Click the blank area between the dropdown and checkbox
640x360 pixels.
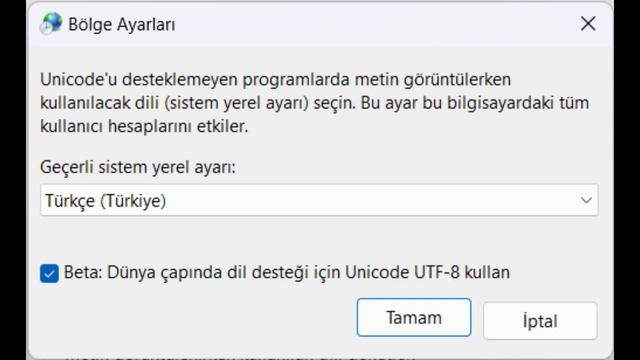[319, 239]
